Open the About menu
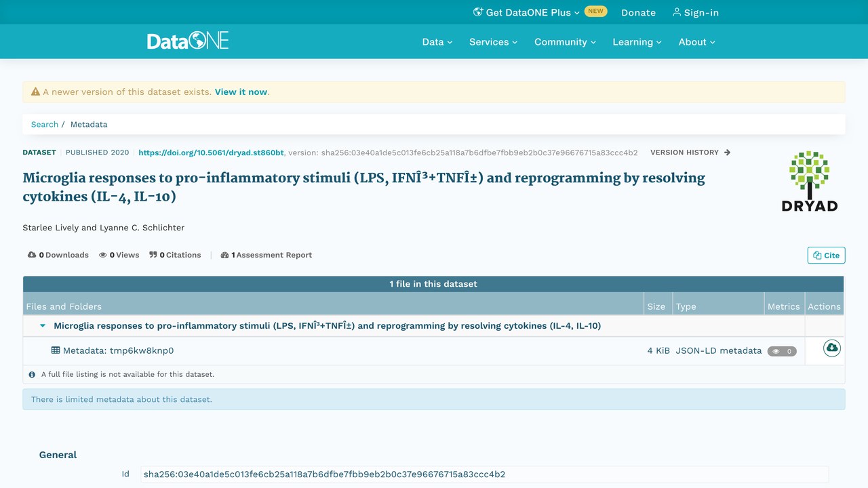 (x=697, y=42)
